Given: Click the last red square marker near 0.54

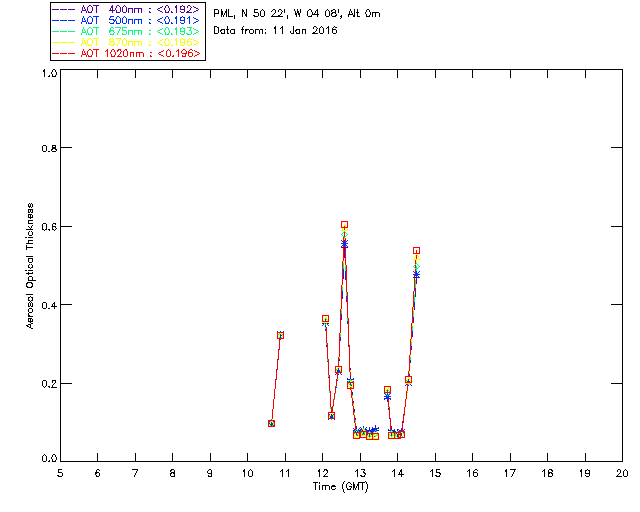Looking at the screenshot, I should click(416, 251).
